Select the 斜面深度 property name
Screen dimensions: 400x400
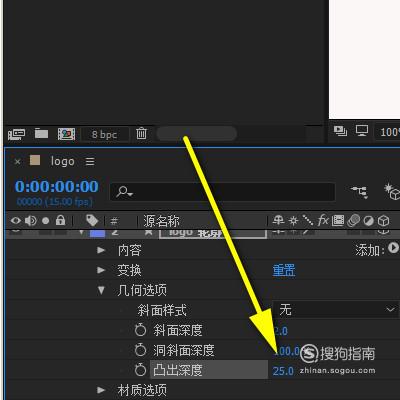point(178,330)
